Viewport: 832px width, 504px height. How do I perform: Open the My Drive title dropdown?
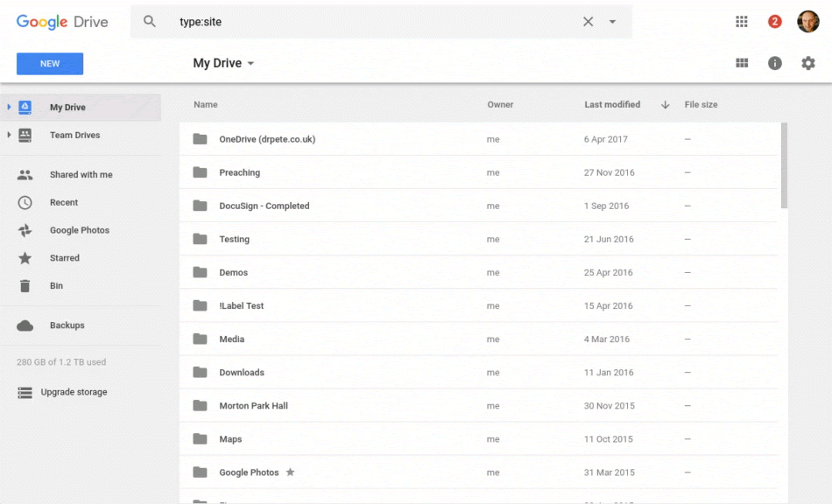click(x=223, y=63)
